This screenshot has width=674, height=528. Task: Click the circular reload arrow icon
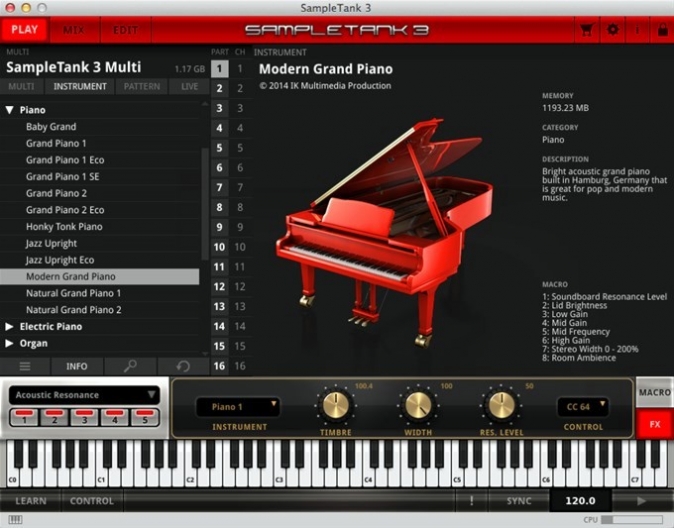(183, 366)
